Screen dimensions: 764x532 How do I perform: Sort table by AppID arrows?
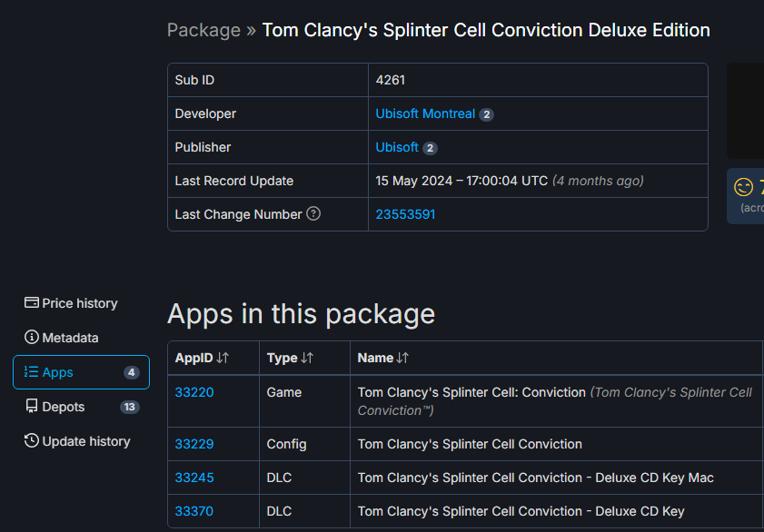click(223, 358)
